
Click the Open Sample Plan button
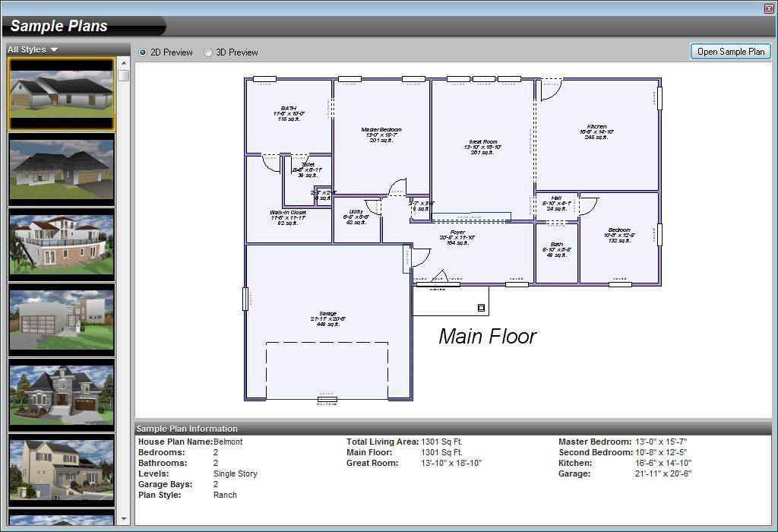(730, 52)
